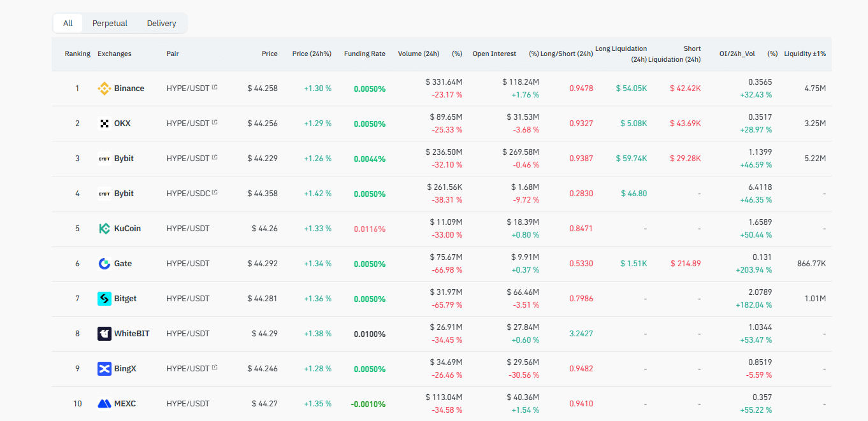The width and height of the screenshot is (868, 421).
Task: Click the HYPE/USDC pair text
Action: pyautogui.click(x=188, y=194)
